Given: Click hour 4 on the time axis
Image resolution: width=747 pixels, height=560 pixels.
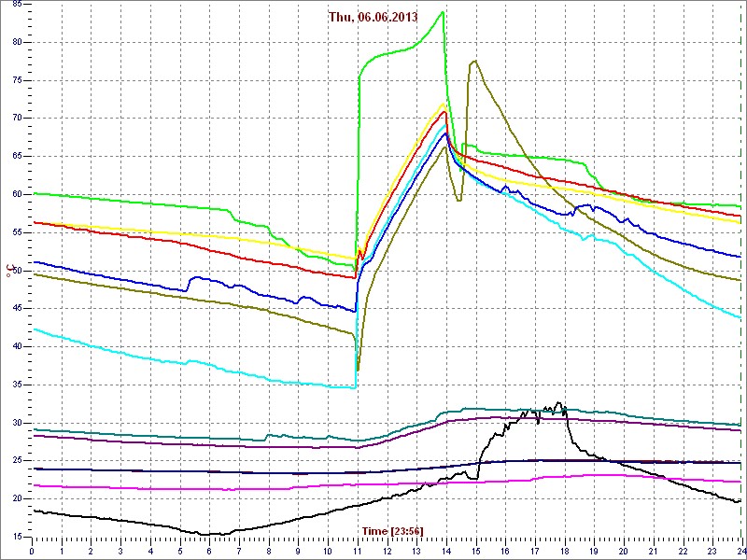Looking at the screenshot, I should (x=150, y=550).
